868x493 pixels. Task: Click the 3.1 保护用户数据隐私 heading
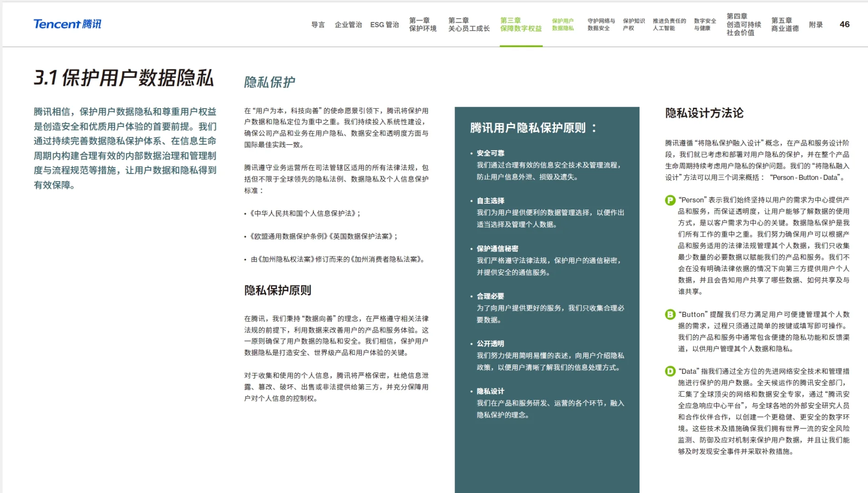(124, 78)
